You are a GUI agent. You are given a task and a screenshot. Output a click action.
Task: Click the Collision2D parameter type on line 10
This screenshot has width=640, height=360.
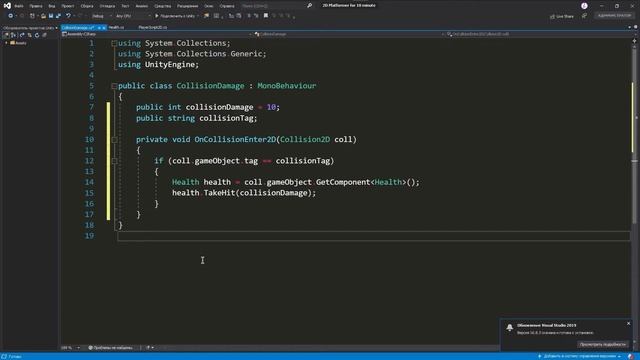coord(305,139)
